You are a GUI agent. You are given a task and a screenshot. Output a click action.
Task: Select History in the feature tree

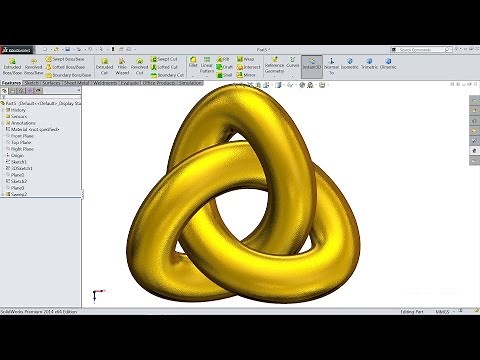(x=16, y=110)
